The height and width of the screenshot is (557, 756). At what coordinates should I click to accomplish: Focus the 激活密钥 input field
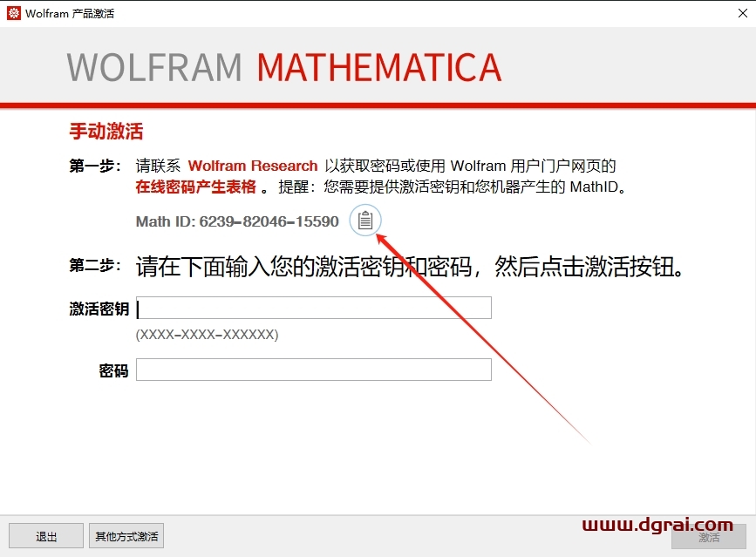314,308
